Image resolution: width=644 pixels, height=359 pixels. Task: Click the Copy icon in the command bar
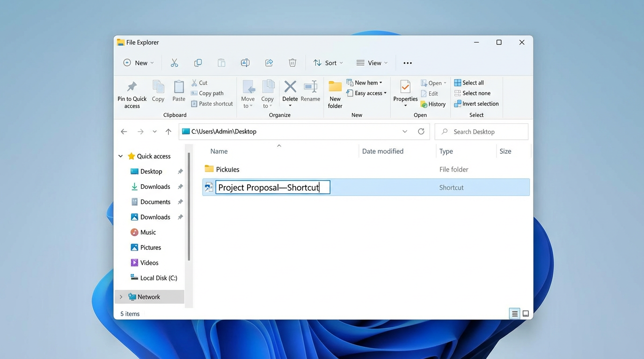point(198,62)
